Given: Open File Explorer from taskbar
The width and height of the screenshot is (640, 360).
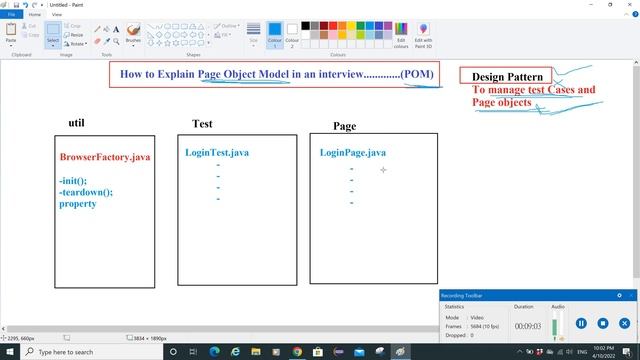Looking at the screenshot, I should click(256, 352).
